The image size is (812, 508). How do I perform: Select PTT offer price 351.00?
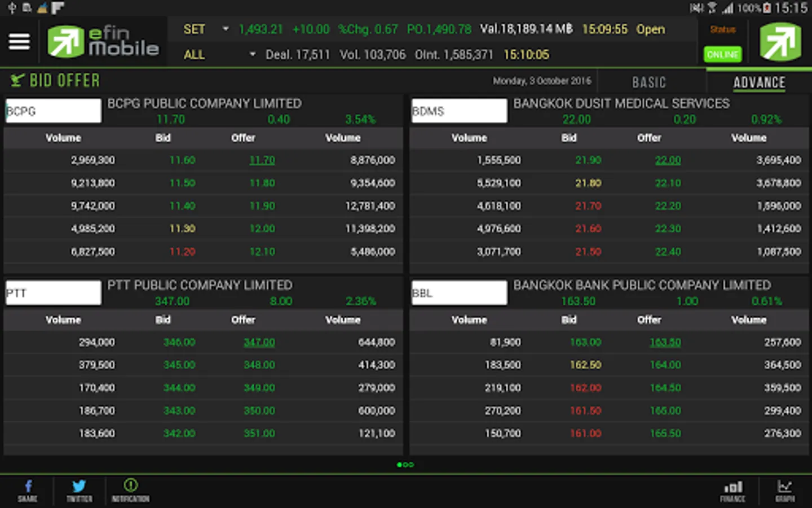click(259, 433)
